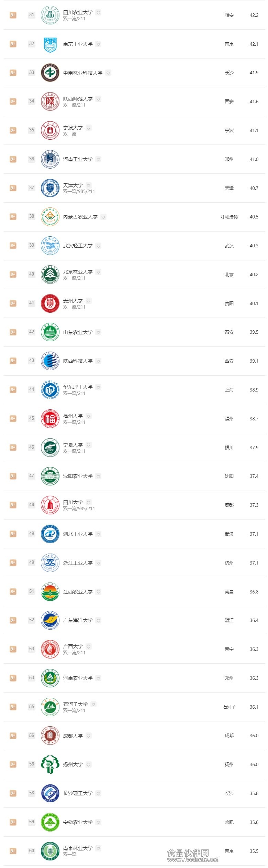
Task: Click the rank number 42 label
Action: pyautogui.click(x=32, y=332)
